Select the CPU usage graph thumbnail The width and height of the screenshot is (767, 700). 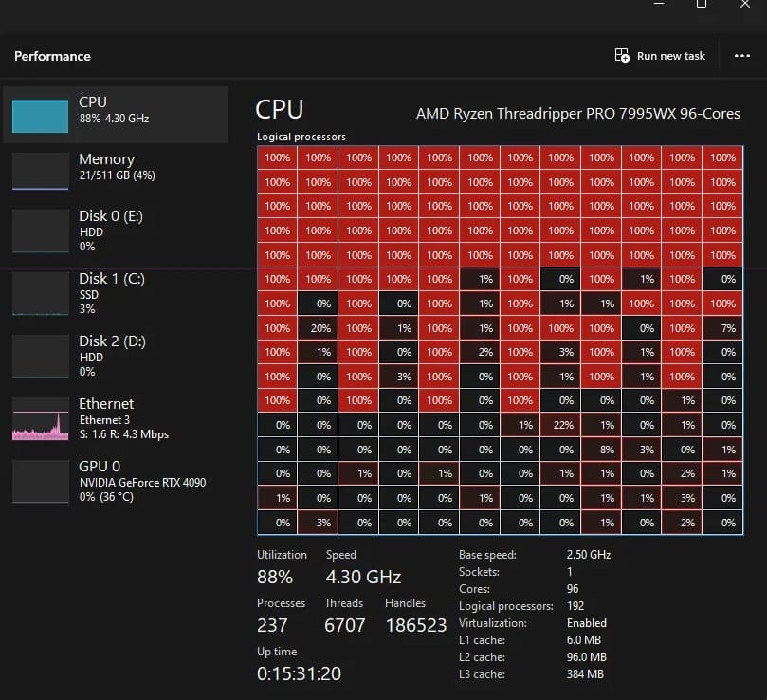pyautogui.click(x=40, y=116)
